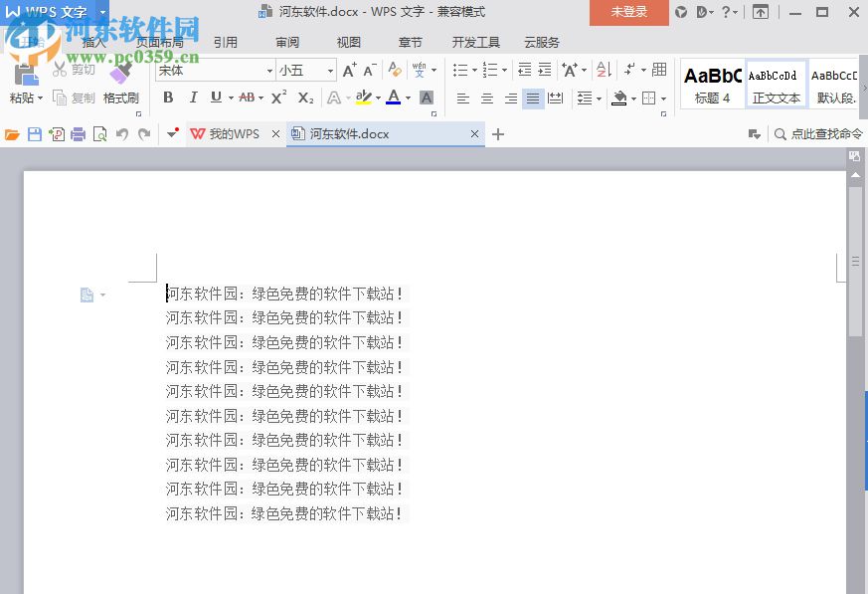The image size is (868, 594).
Task: Increase font size with A+ icon
Action: (348, 72)
